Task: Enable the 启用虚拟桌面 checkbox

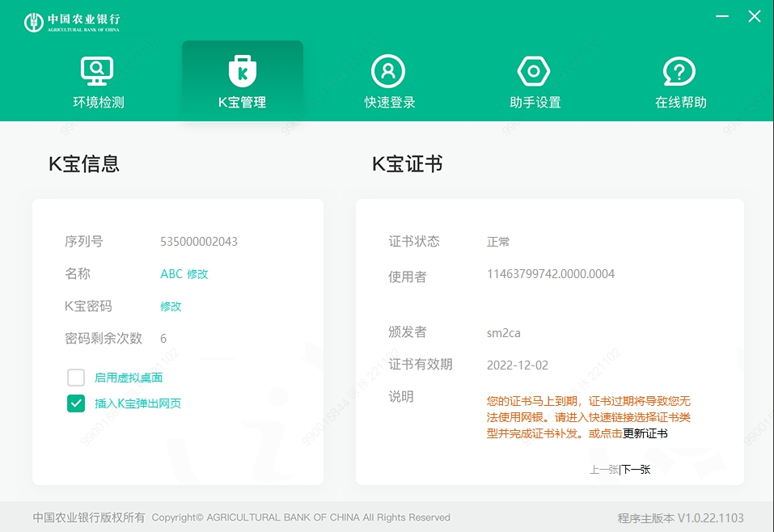Action: point(76,378)
